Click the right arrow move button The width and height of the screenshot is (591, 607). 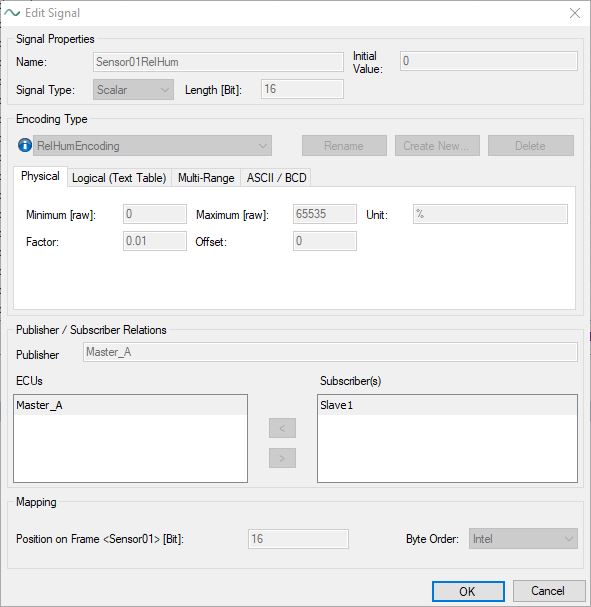tap(282, 458)
